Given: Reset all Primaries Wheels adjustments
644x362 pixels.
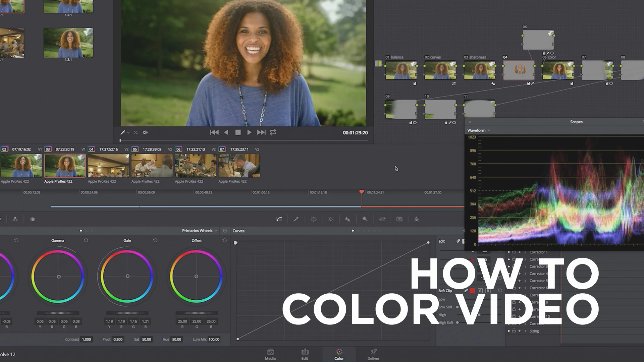Looking at the screenshot, I should (225, 231).
